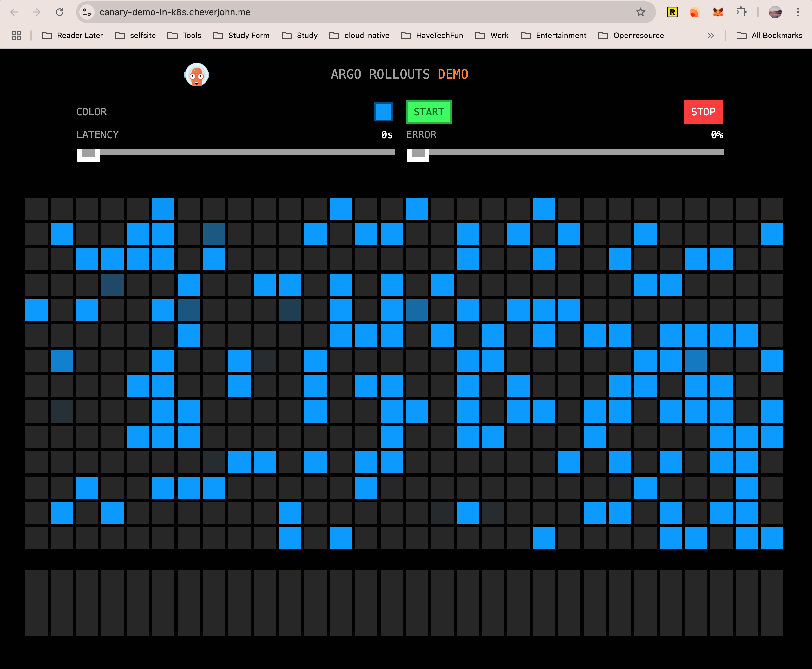Click the address bar URL
The height and width of the screenshot is (669, 812).
click(x=175, y=12)
